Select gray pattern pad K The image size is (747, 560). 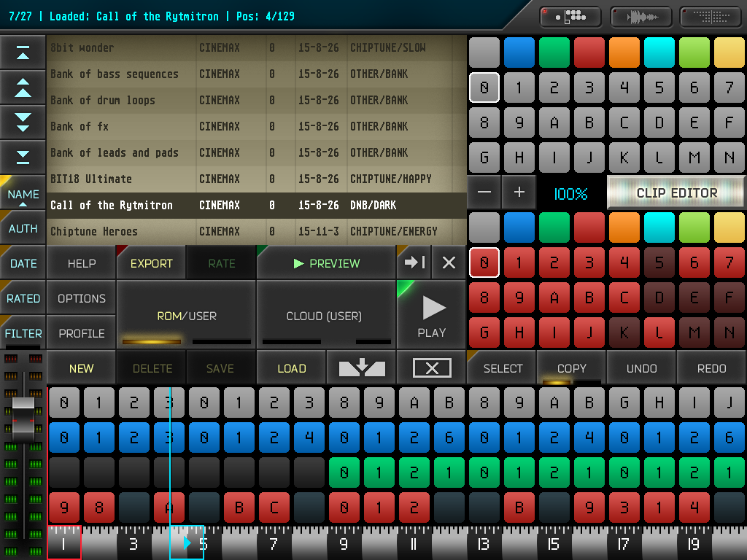(x=624, y=157)
